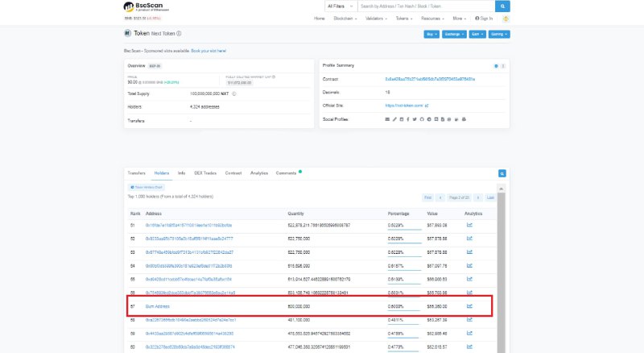
Task: Open the Contract tab
Action: point(233,173)
